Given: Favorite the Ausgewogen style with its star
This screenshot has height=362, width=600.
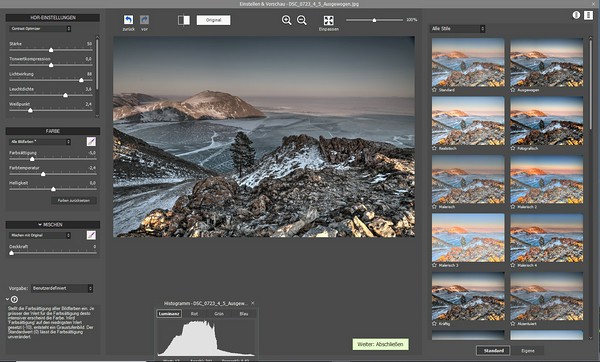Looking at the screenshot, I should pos(513,90).
